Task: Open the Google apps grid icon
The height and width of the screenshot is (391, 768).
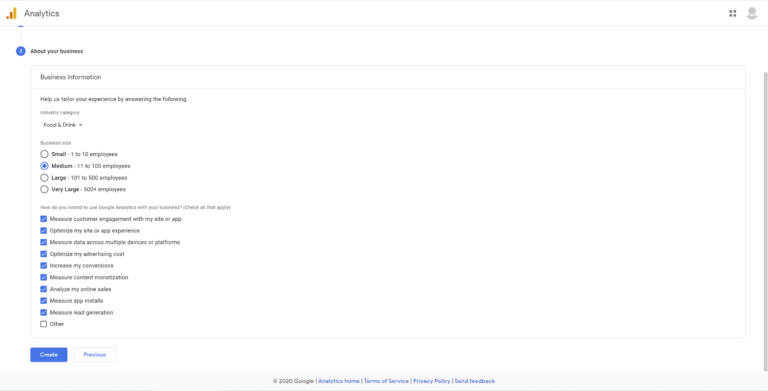Action: (732, 14)
